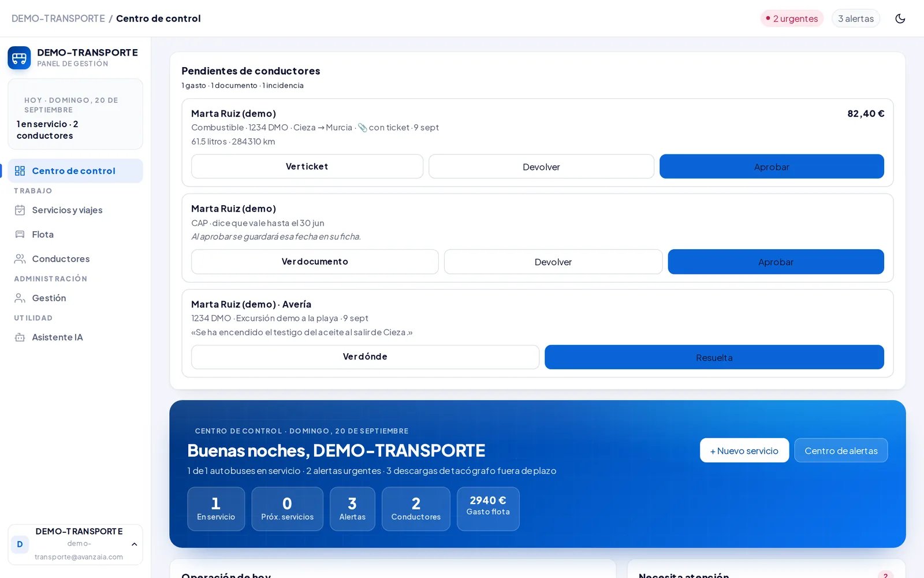The width and height of the screenshot is (924, 578).
Task: Click the 2 urgentes badge
Action: pyautogui.click(x=792, y=18)
